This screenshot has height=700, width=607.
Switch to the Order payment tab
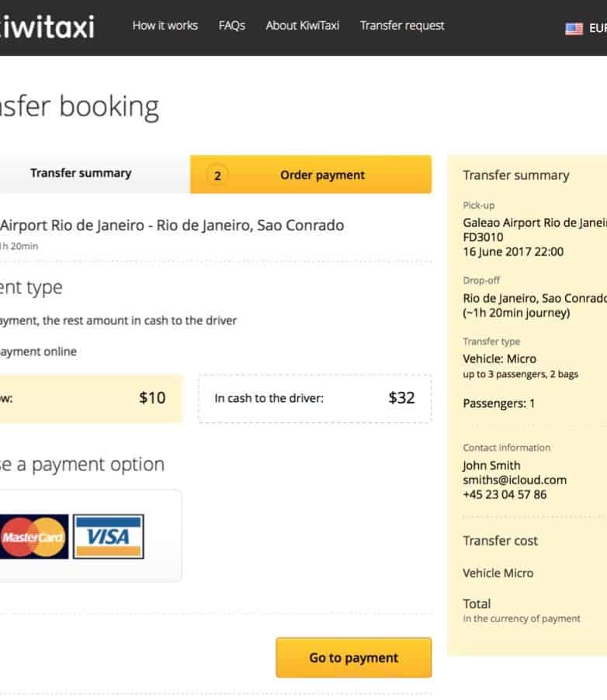pos(322,175)
